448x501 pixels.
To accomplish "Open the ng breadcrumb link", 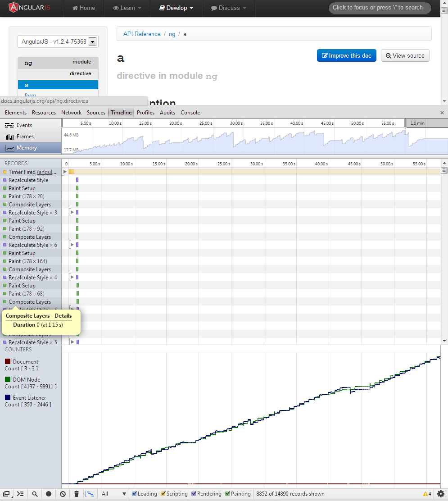I will (172, 34).
